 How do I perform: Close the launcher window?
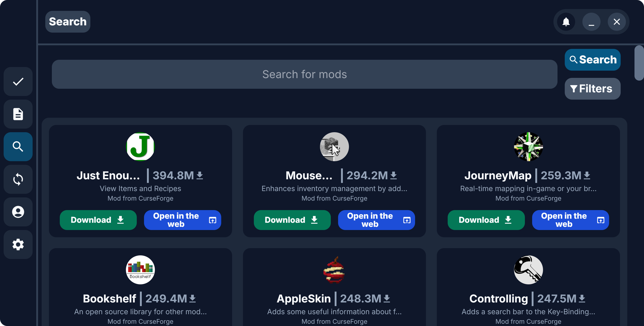(617, 22)
